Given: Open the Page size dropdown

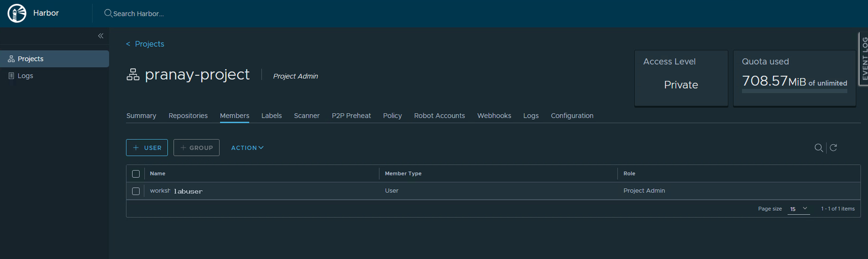Looking at the screenshot, I should pyautogui.click(x=799, y=209).
